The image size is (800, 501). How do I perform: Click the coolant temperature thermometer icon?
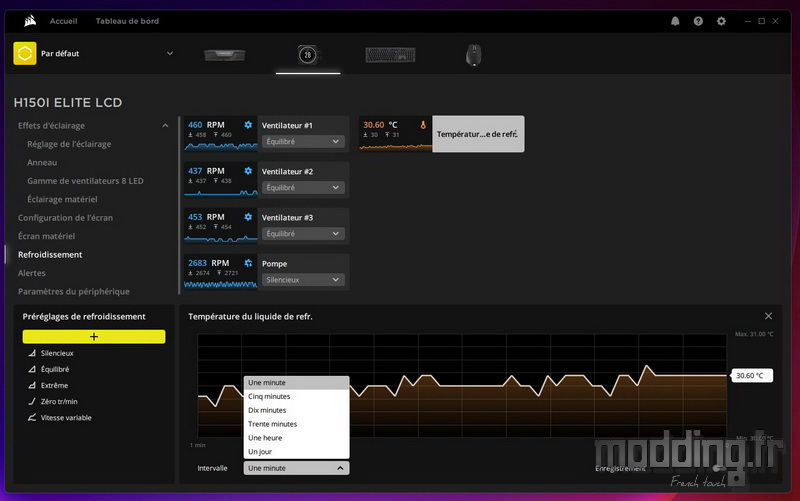[x=423, y=124]
